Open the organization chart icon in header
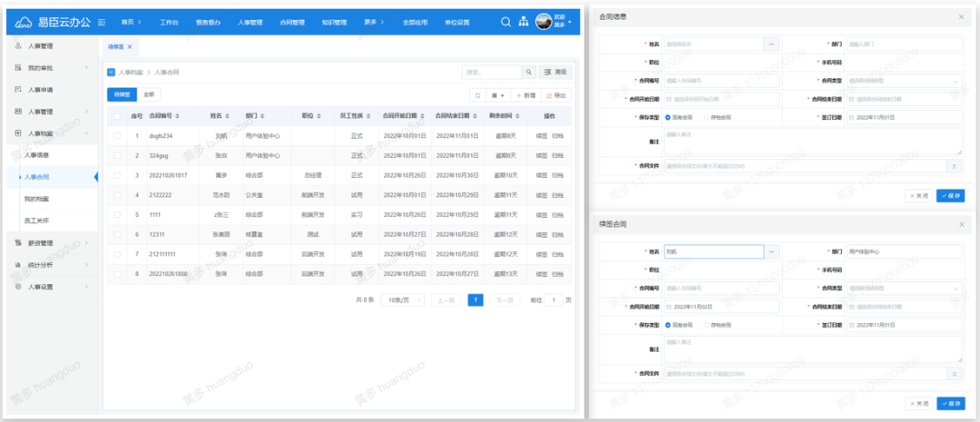This screenshot has width=980, height=422. pyautogui.click(x=524, y=22)
